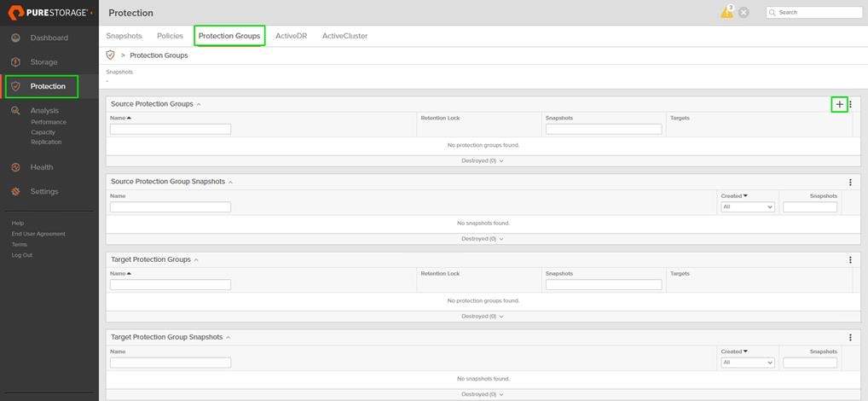Switch to the ActiveDR tab

pyautogui.click(x=291, y=36)
